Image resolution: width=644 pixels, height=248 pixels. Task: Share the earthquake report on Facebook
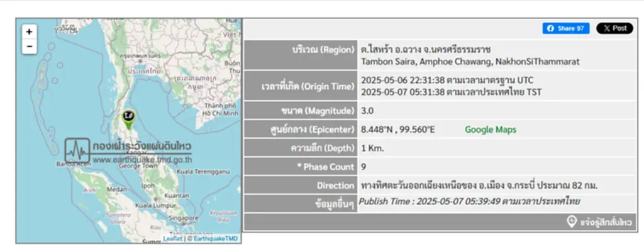pyautogui.click(x=565, y=28)
